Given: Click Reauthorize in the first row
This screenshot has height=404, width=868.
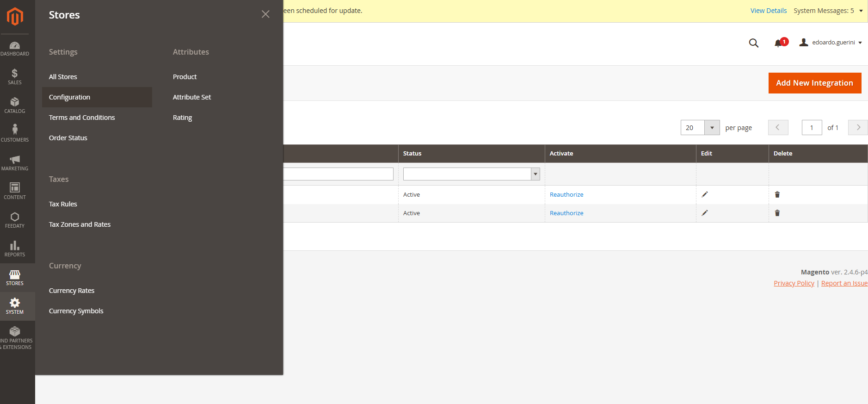Looking at the screenshot, I should [x=566, y=194].
